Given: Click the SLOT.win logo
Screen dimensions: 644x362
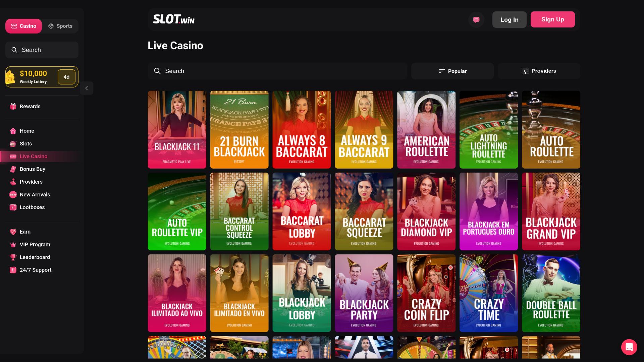Looking at the screenshot, I should pyautogui.click(x=174, y=19).
